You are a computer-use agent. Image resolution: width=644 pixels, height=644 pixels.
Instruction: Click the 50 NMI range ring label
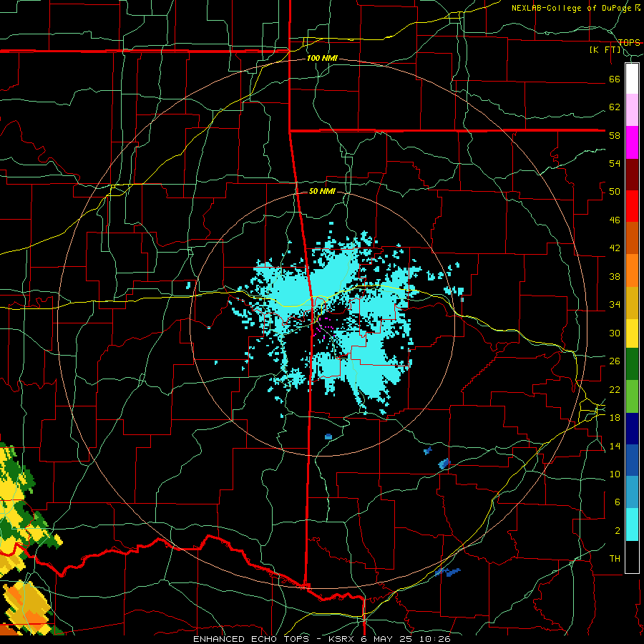322,191
